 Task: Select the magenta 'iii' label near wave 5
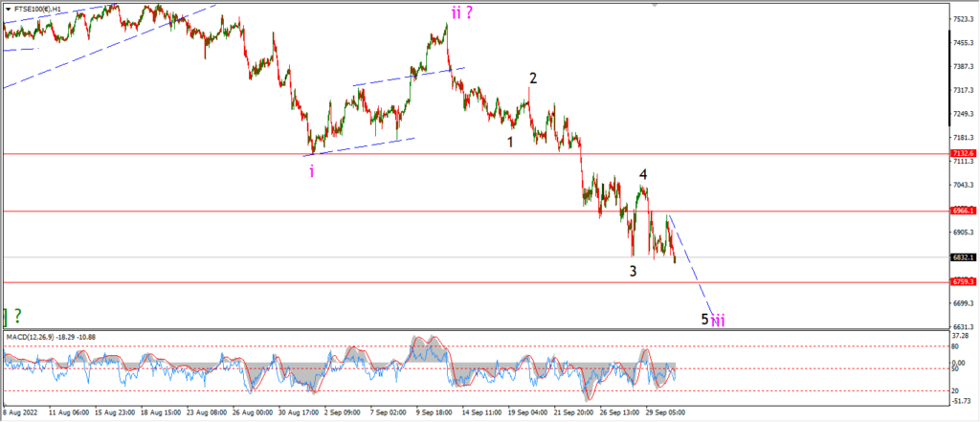click(x=719, y=321)
